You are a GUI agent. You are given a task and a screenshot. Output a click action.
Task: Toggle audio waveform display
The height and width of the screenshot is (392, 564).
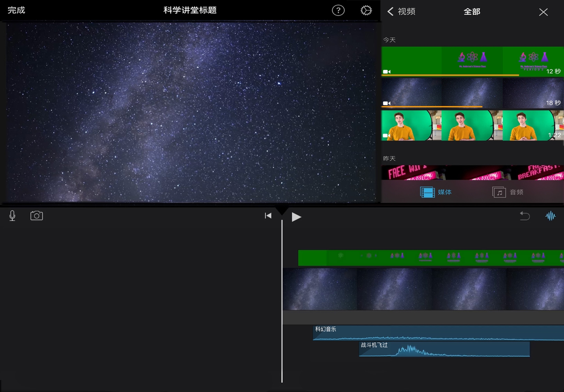pos(550,216)
